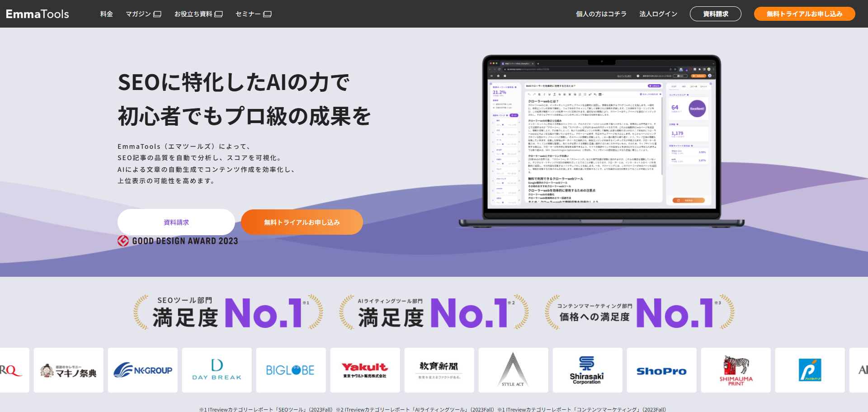This screenshot has width=868, height=412.
Task: Click the external-window icon next to お役立ち資料
Action: [219, 14]
